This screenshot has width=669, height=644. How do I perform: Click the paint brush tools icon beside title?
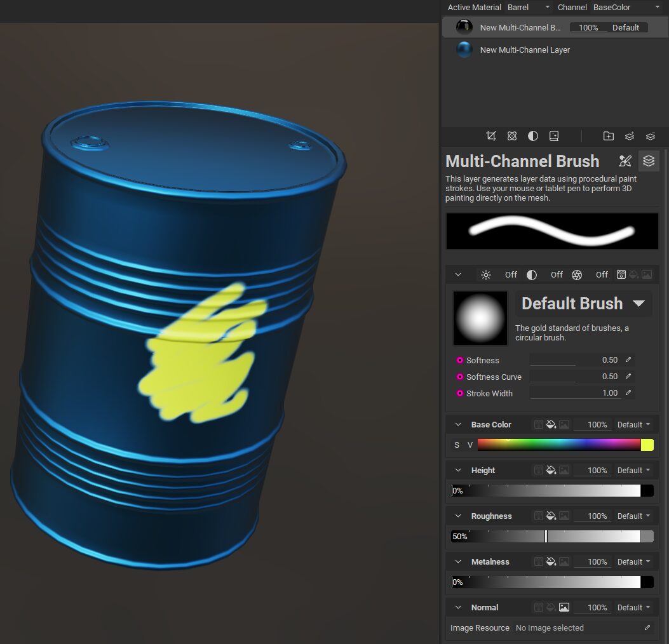[625, 161]
